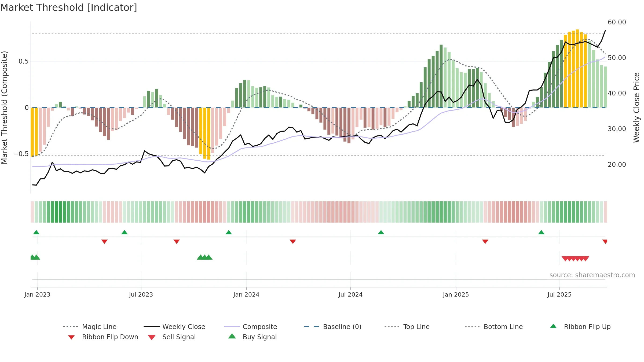Click the lowest orange bar before Jan 2024

209,134
